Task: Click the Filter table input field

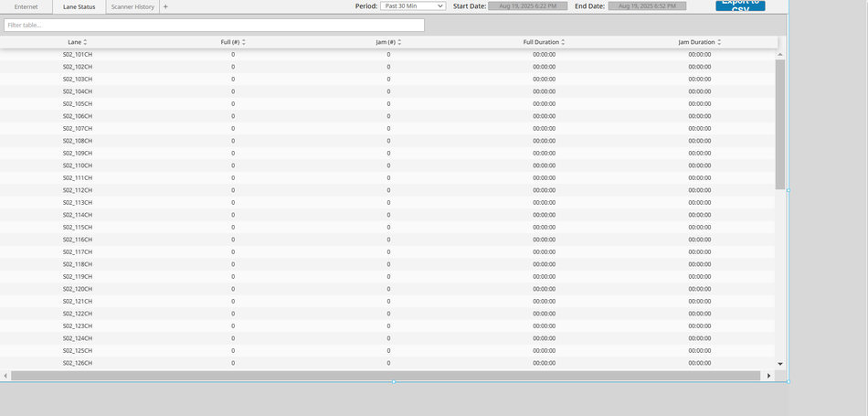Action: pyautogui.click(x=214, y=26)
